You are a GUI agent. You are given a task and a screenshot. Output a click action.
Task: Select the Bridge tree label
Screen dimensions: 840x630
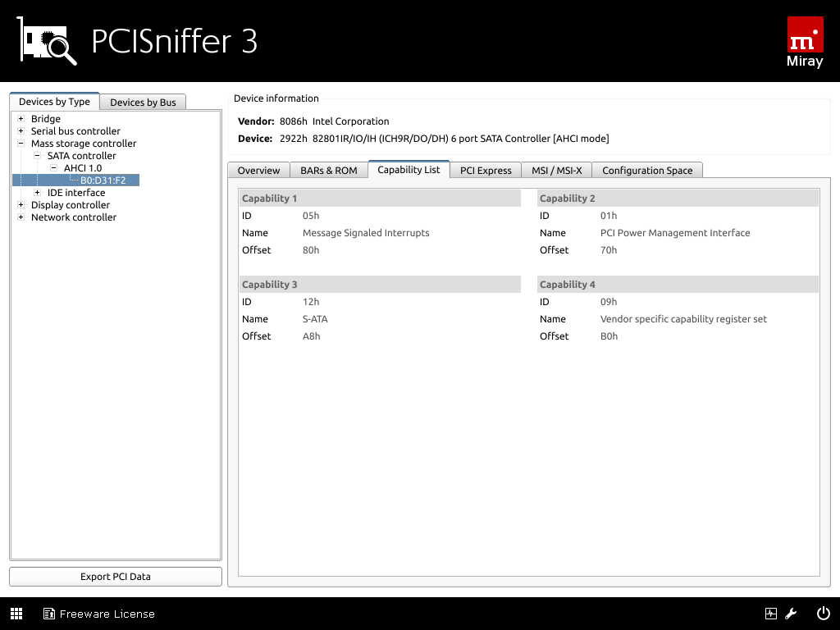(46, 118)
